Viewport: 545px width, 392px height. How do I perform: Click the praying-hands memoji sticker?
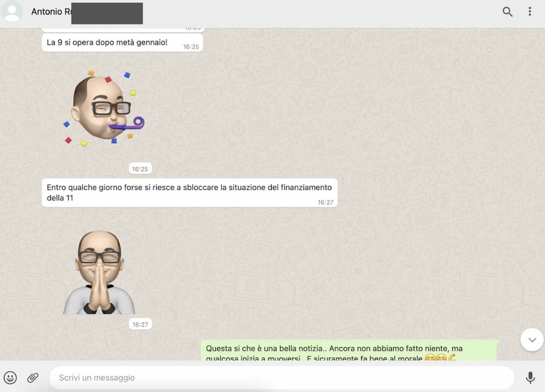[x=99, y=272]
